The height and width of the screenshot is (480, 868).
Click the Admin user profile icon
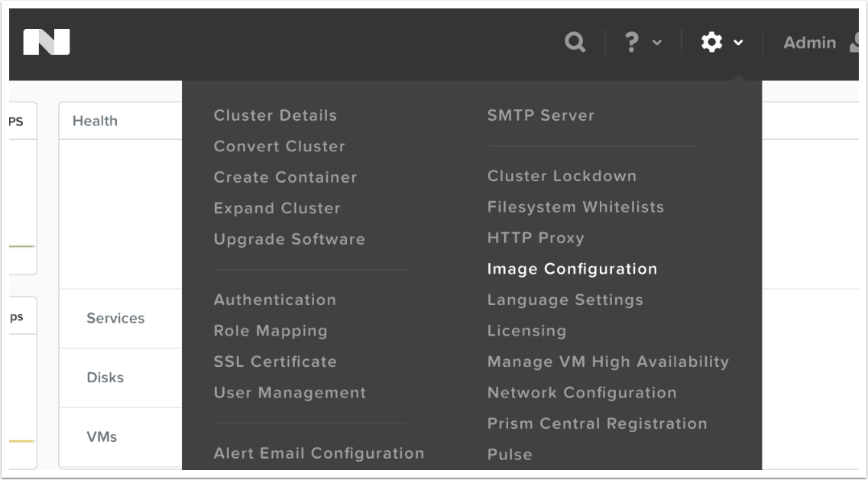(x=856, y=44)
